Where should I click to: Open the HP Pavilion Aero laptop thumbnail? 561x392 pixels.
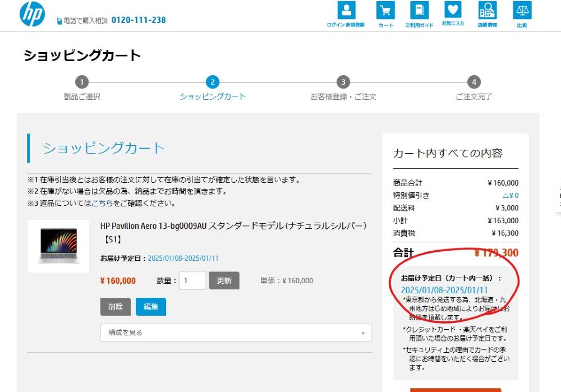coord(58,246)
